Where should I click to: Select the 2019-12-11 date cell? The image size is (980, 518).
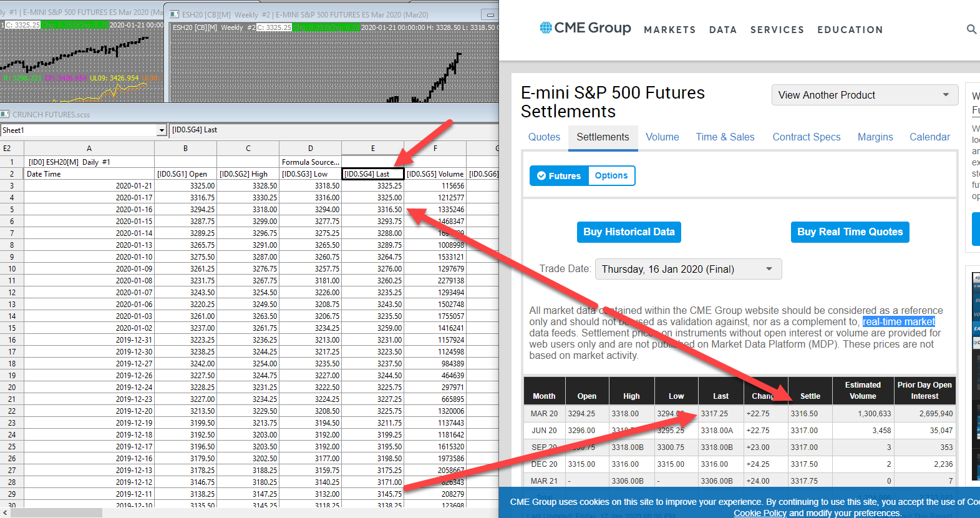coord(89,494)
